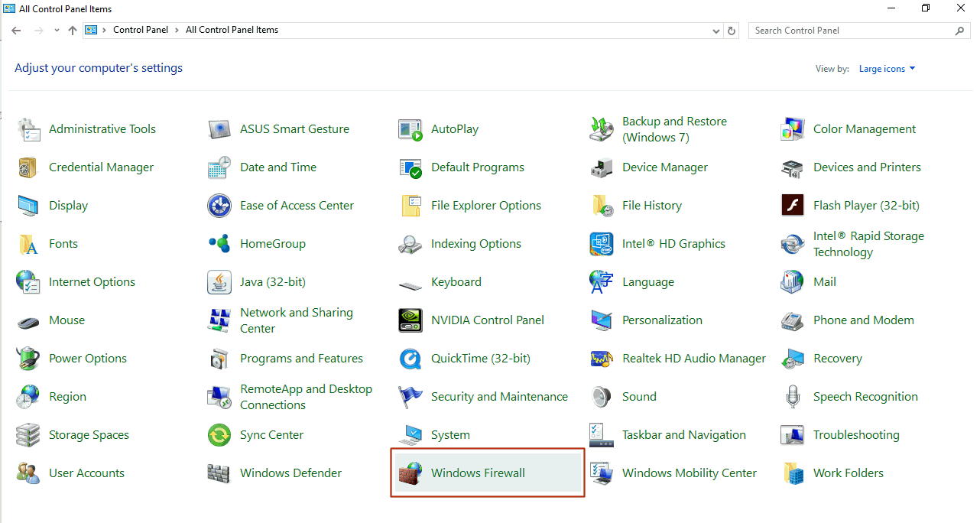This screenshot has width=980, height=523.
Task: Expand the chevron after Control Panel breadcrumb
Action: (177, 30)
